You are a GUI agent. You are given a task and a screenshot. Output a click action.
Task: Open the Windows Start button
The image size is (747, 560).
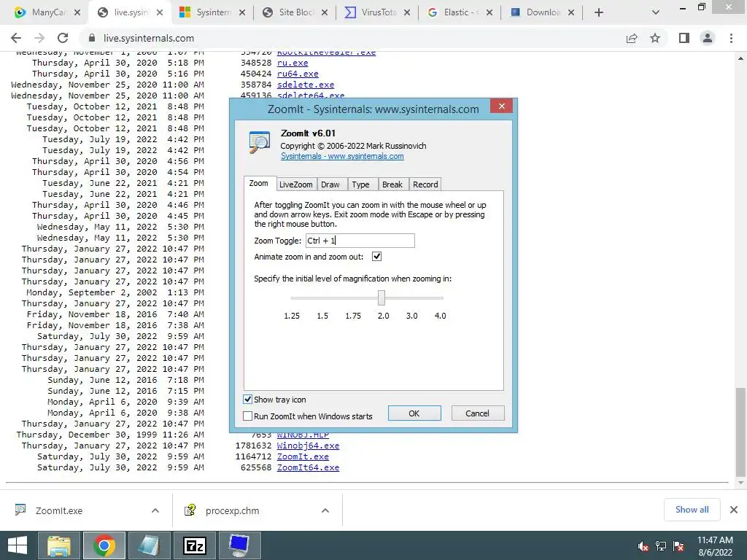coord(18,545)
